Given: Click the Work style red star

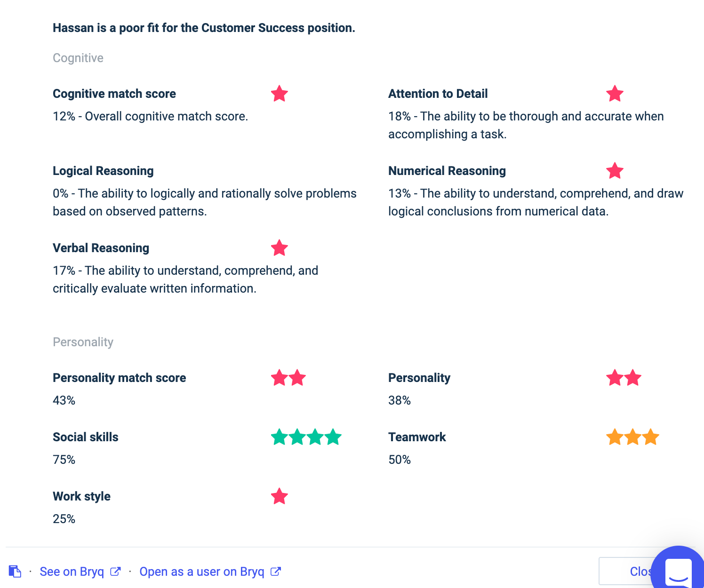Looking at the screenshot, I should (280, 496).
